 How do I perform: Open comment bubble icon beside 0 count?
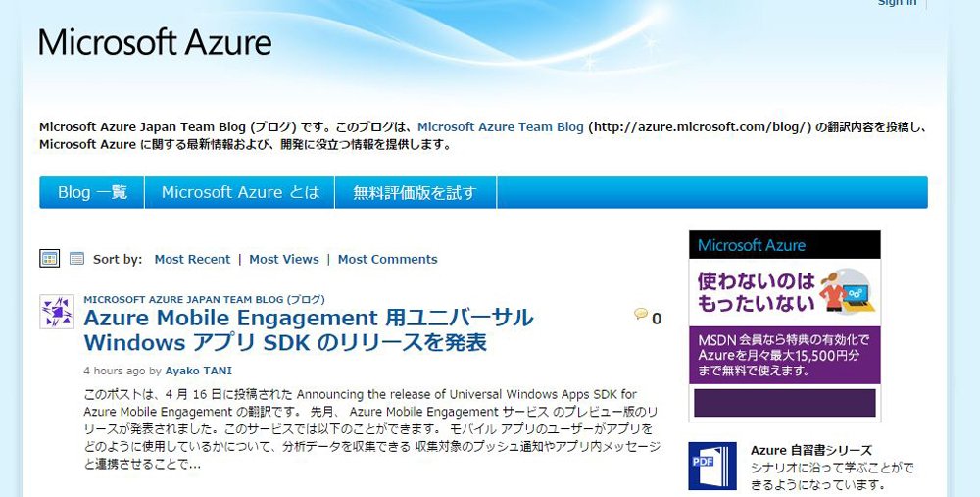[x=641, y=314]
